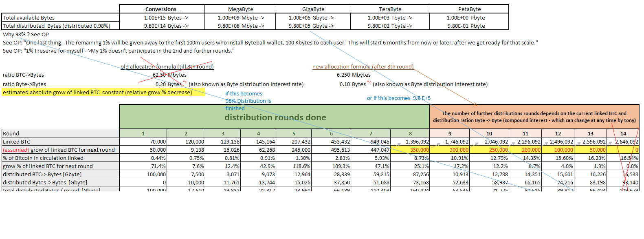
Task: Click the 'Total available Bytes' row label
Action: pyautogui.click(x=60, y=18)
